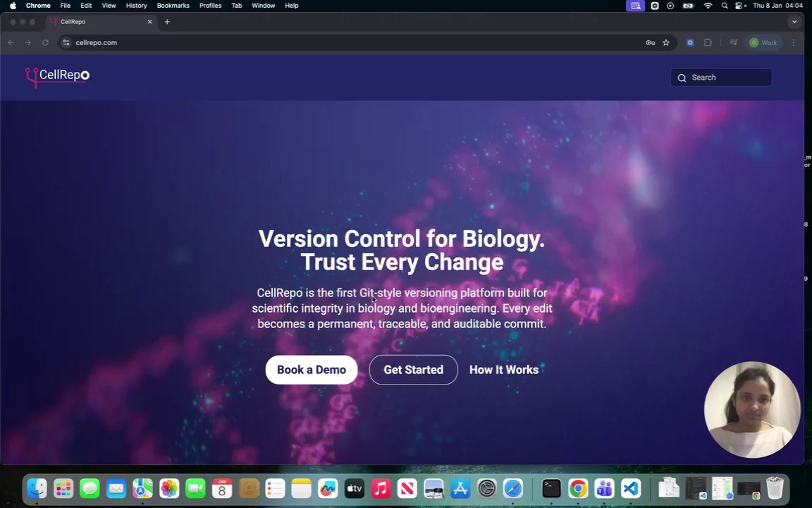Viewport: 812px width, 508px height.
Task: Open the View menu
Action: coord(109,6)
